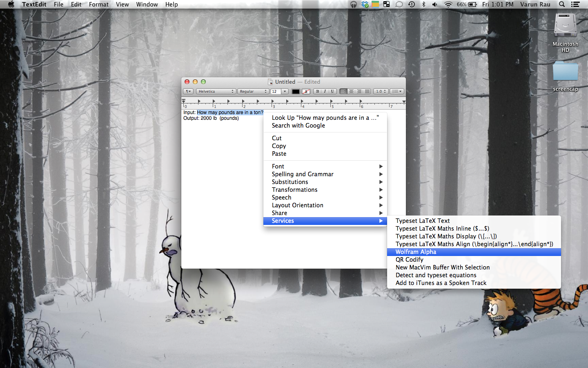Choose Typeset LaTeX Text service
This screenshot has height=368, width=588.
474,221
